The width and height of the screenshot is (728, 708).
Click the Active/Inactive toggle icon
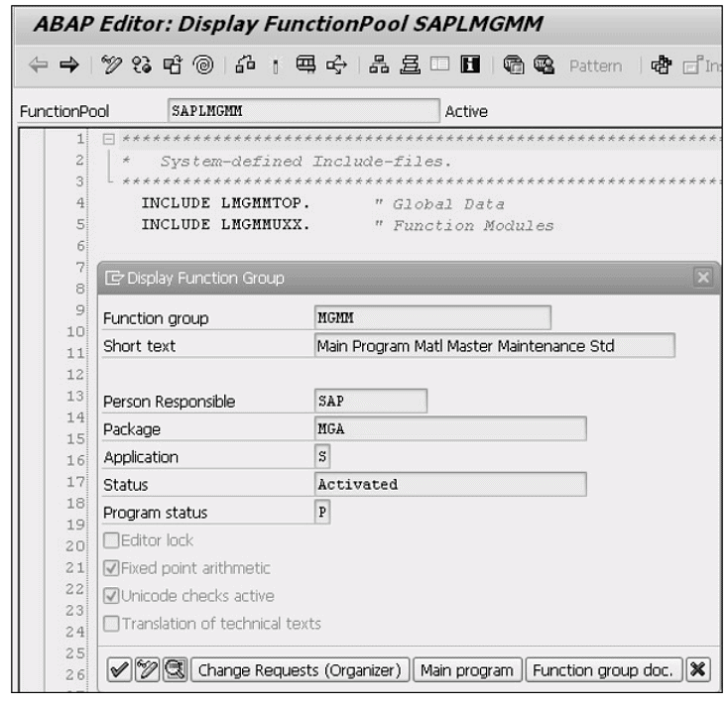(x=142, y=65)
